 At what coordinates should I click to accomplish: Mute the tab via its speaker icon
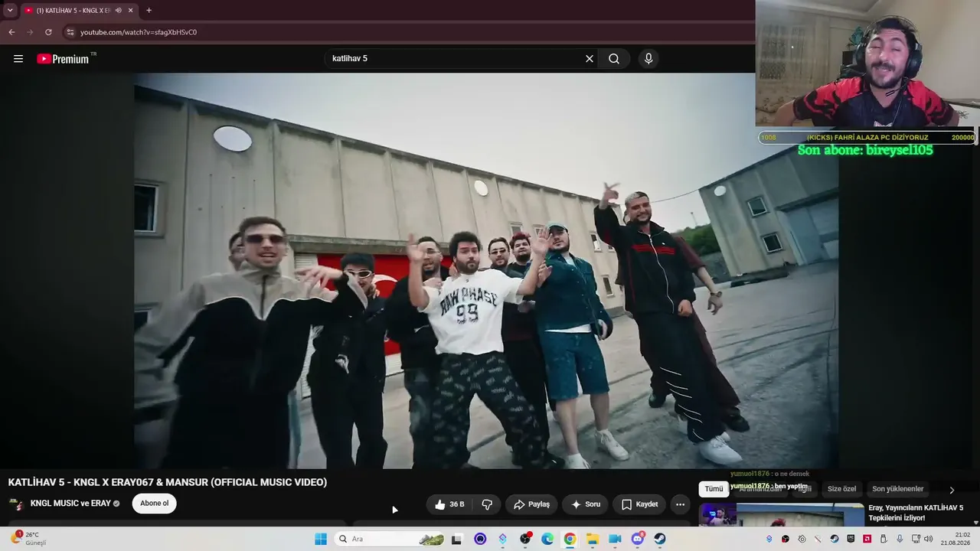click(x=119, y=10)
